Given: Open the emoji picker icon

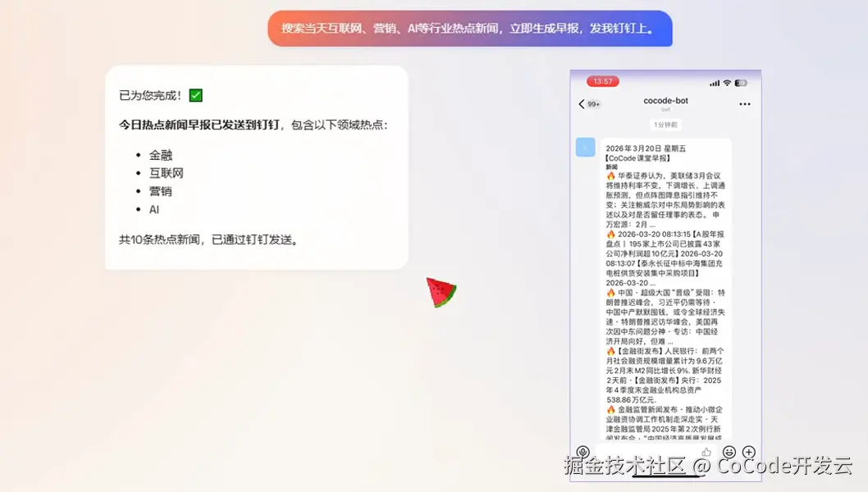Looking at the screenshot, I should tap(729, 451).
